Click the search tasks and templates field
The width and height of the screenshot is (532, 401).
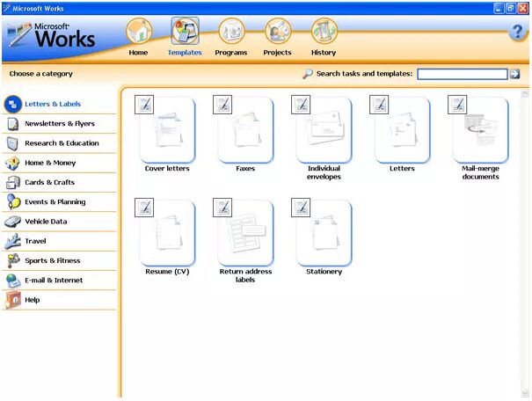pos(463,74)
